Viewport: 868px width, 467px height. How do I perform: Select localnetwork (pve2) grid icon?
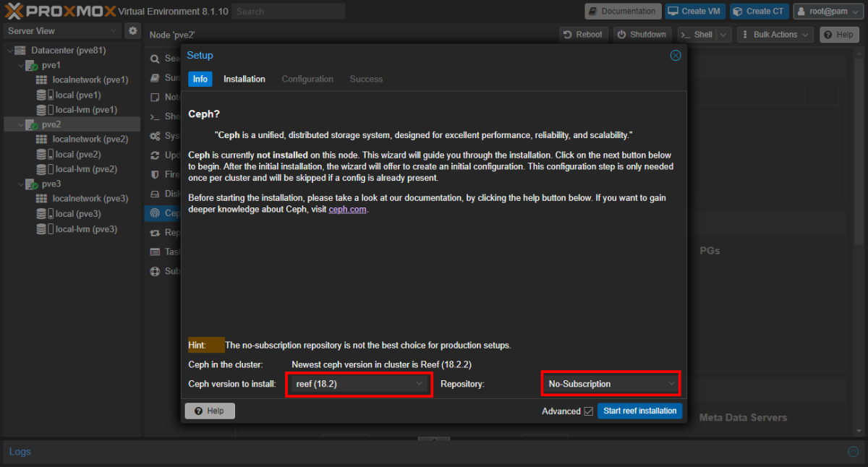click(x=41, y=140)
